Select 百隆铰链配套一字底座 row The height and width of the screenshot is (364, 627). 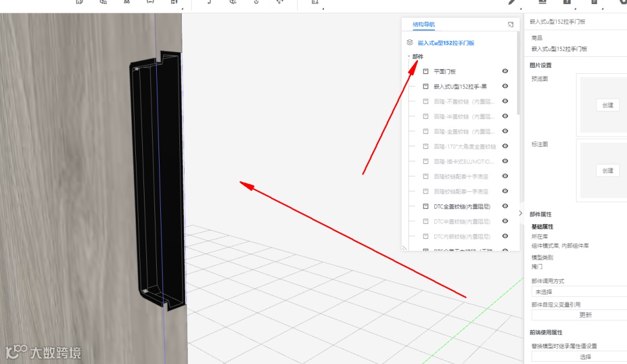point(460,191)
